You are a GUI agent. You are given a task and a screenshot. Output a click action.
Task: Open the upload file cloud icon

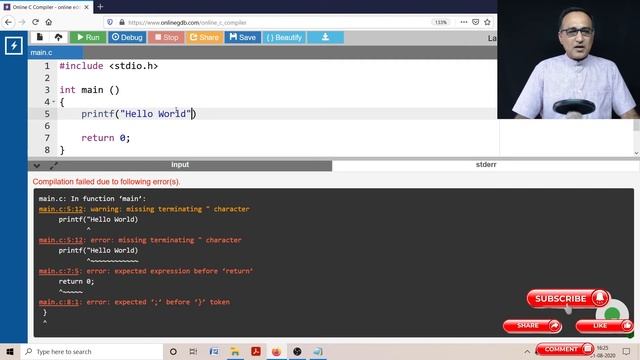click(x=58, y=37)
